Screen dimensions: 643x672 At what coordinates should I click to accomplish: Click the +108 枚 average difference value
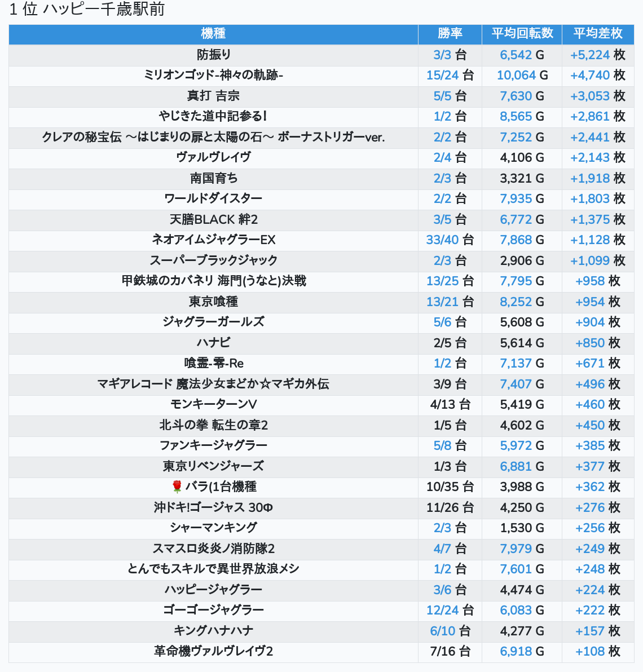click(598, 651)
